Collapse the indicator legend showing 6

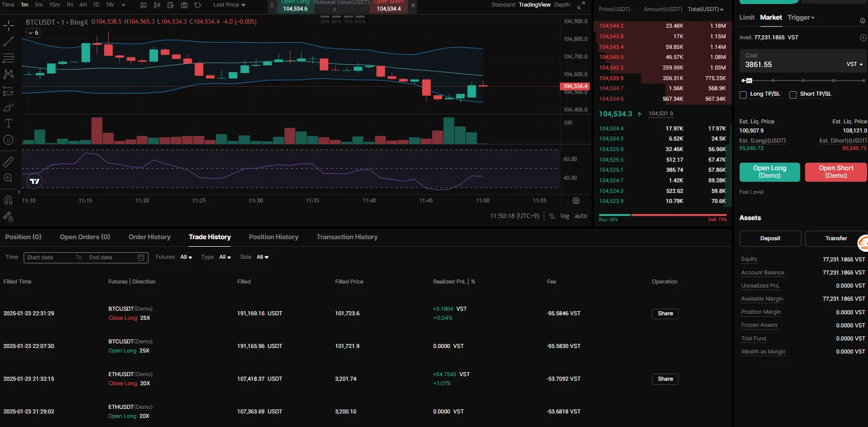33,33
